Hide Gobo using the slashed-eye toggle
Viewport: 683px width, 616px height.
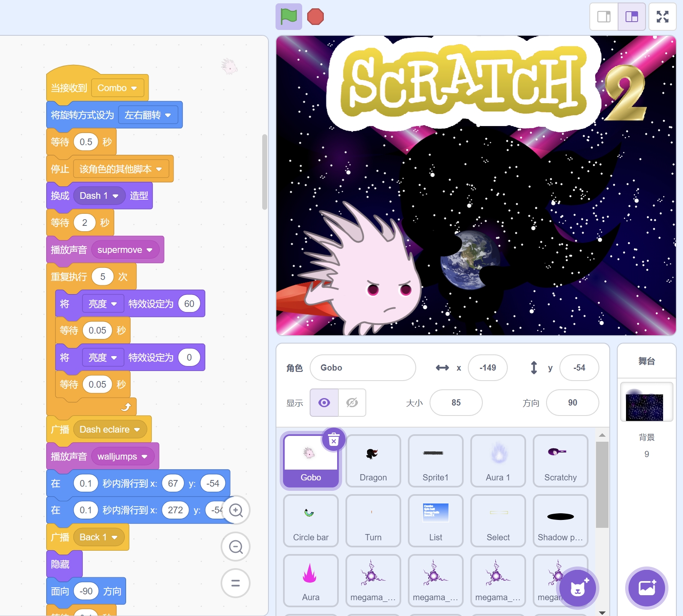(x=352, y=403)
